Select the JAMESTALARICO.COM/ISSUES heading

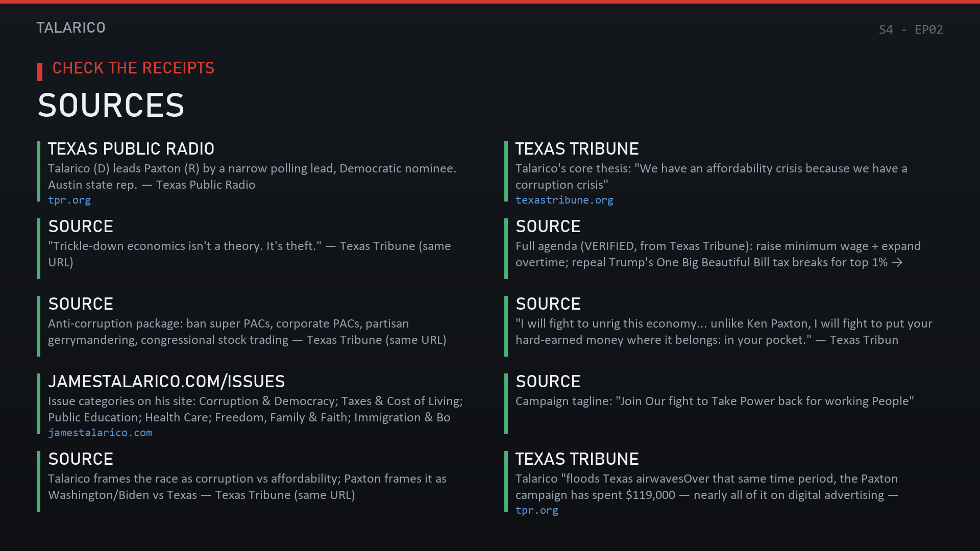(166, 382)
